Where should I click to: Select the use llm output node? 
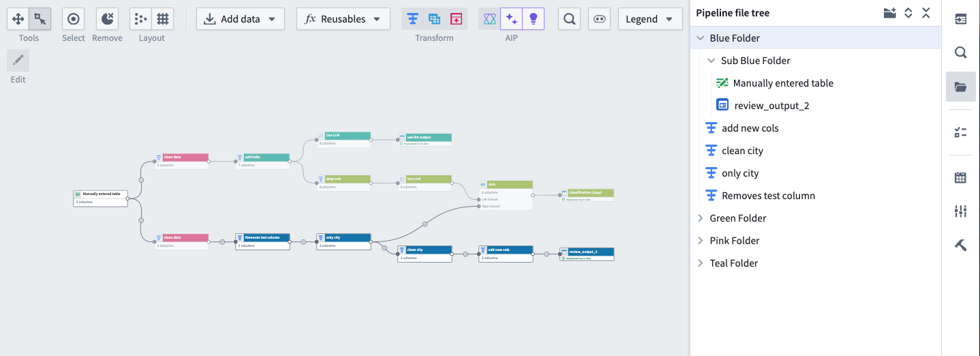coord(425,139)
